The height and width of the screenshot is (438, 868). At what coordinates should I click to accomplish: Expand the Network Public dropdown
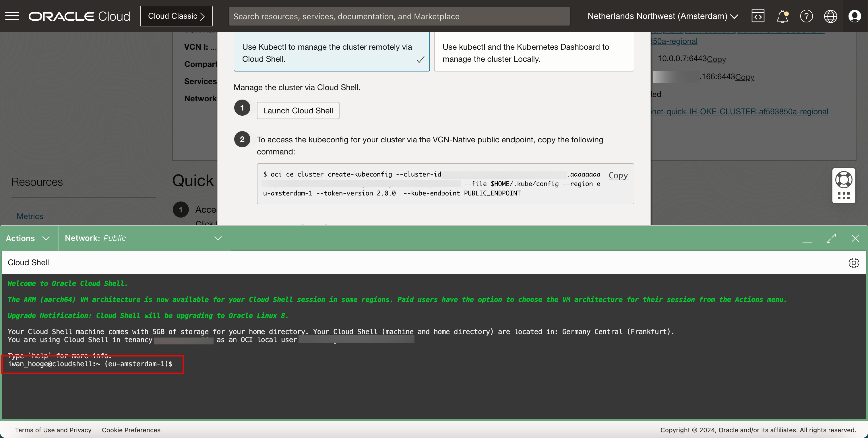click(x=144, y=238)
